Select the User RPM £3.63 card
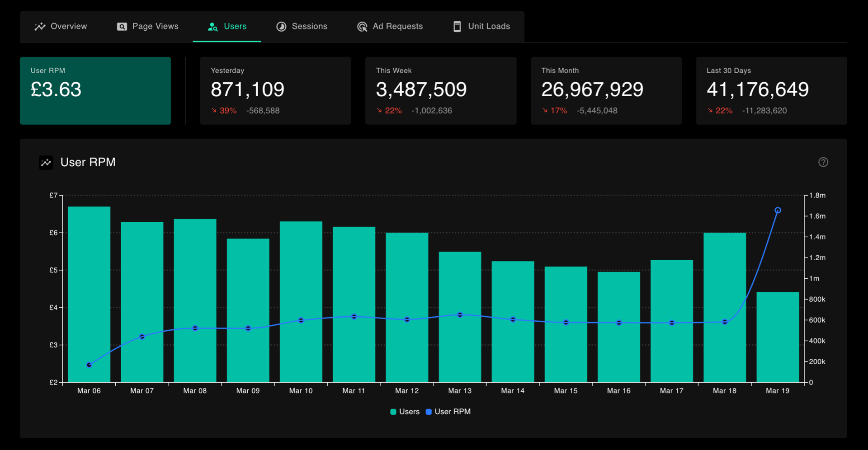Viewport: 868px width, 450px height. [95, 90]
